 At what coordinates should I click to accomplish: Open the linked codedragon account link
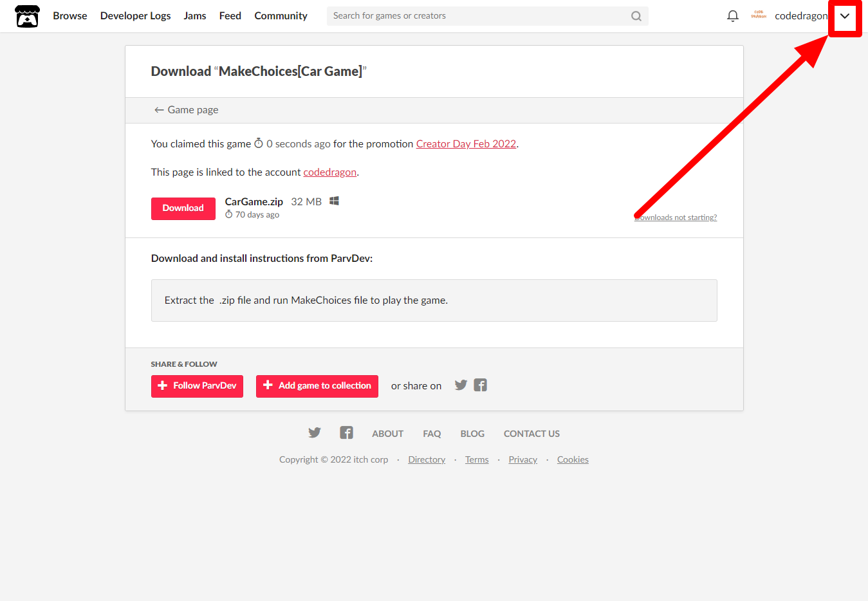click(330, 172)
